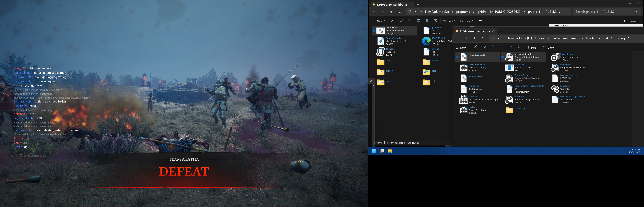Click Copy icon in ghidra_11 Explorer toolbar
644x207 pixels.
tap(401, 21)
